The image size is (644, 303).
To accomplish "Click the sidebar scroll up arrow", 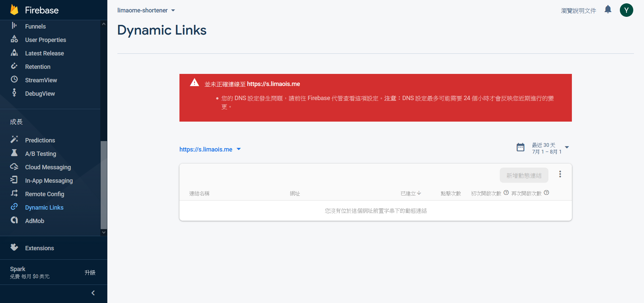I will (x=104, y=24).
